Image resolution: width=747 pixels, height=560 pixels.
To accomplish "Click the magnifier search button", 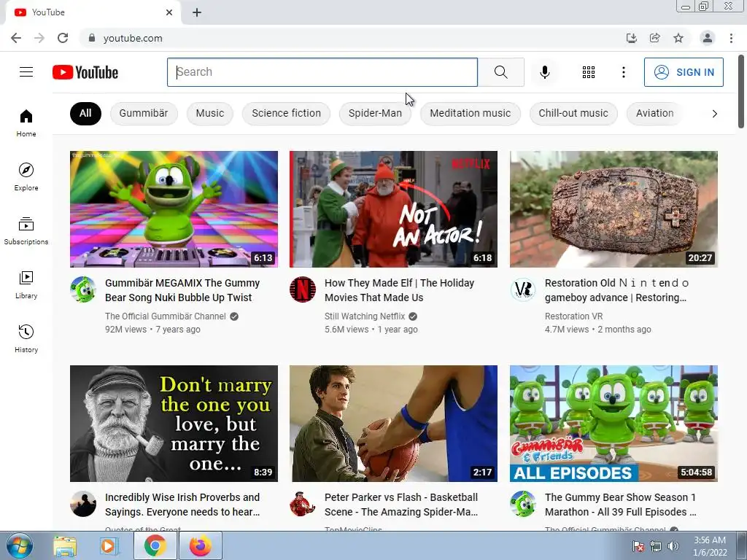I will [500, 72].
